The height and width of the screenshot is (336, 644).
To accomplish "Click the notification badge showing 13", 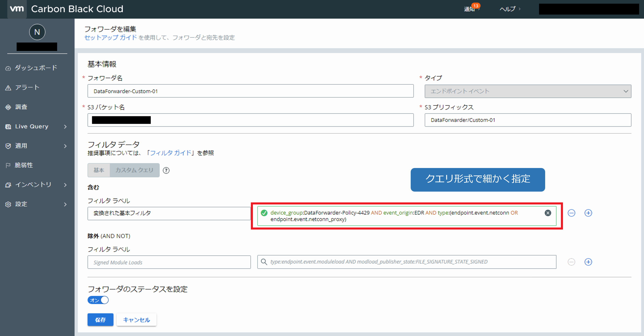I will click(476, 6).
